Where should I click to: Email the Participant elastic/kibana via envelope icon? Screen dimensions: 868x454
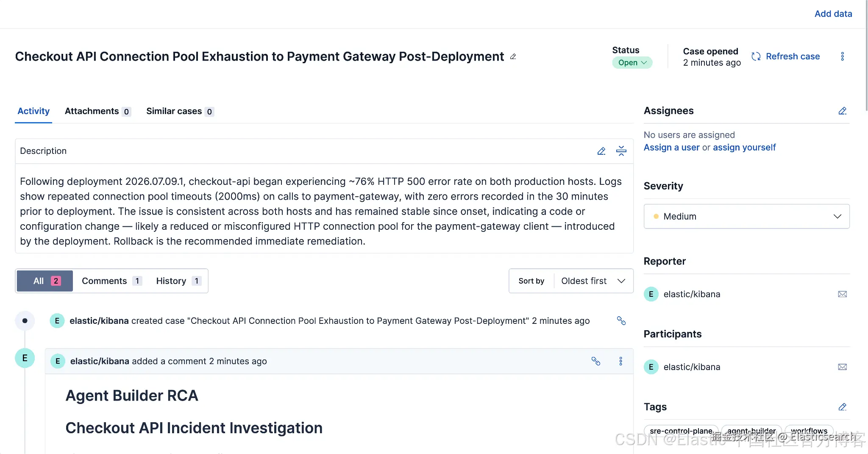(x=842, y=367)
